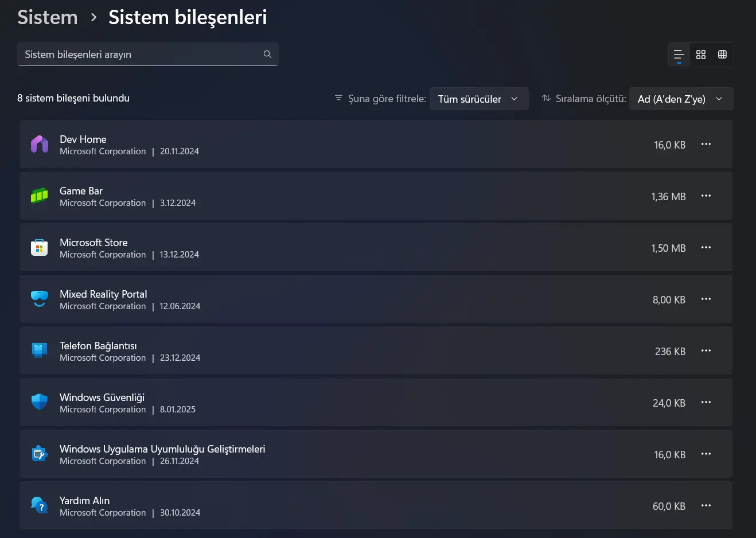This screenshot has height=538, width=756.
Task: Click the date 8.01.2025
Action: tap(178, 410)
